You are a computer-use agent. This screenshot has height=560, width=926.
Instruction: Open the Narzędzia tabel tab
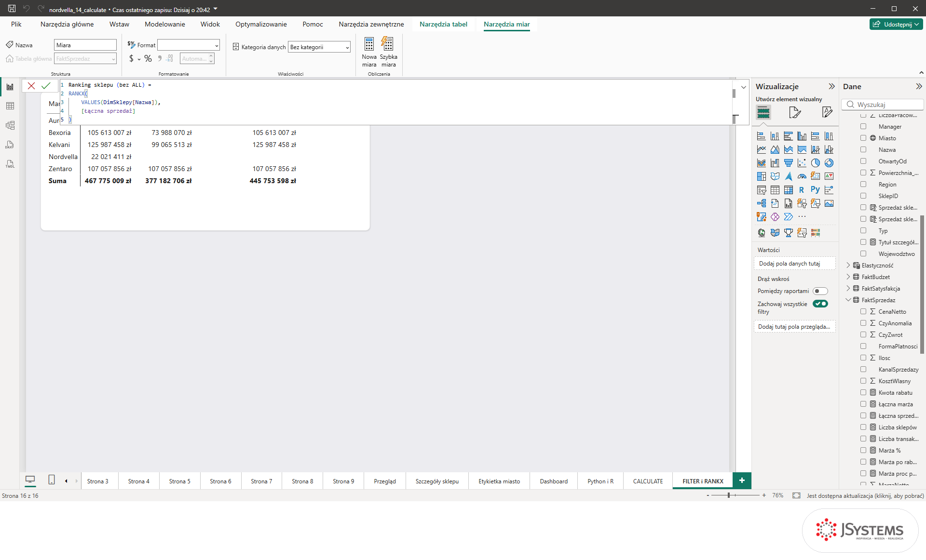click(x=443, y=24)
